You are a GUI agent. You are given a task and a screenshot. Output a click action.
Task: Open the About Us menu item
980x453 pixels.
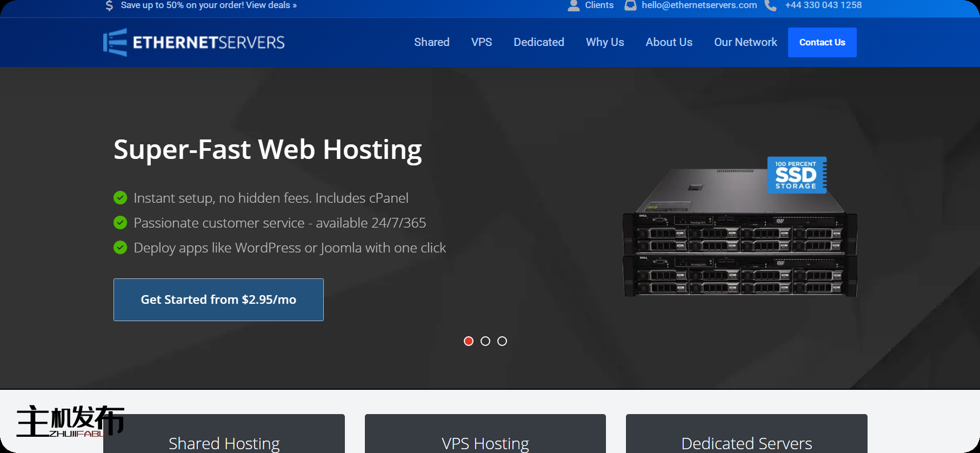click(x=669, y=42)
